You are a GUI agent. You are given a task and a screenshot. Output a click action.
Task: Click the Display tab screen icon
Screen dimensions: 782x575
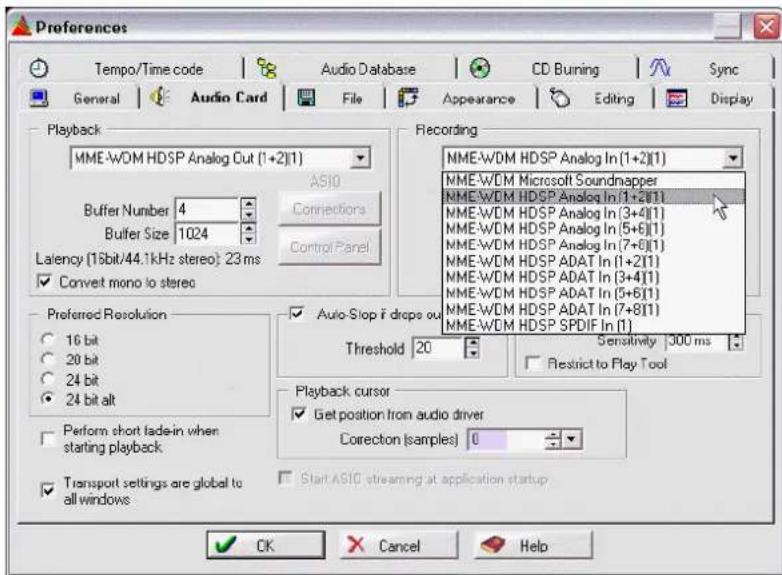coord(677,98)
